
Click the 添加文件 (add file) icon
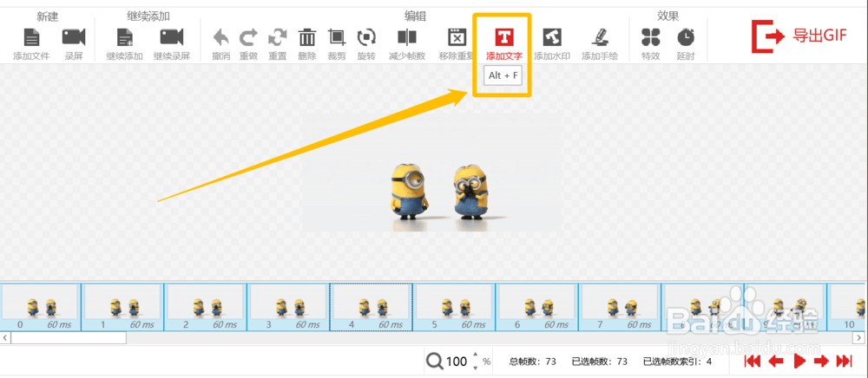coord(31,38)
